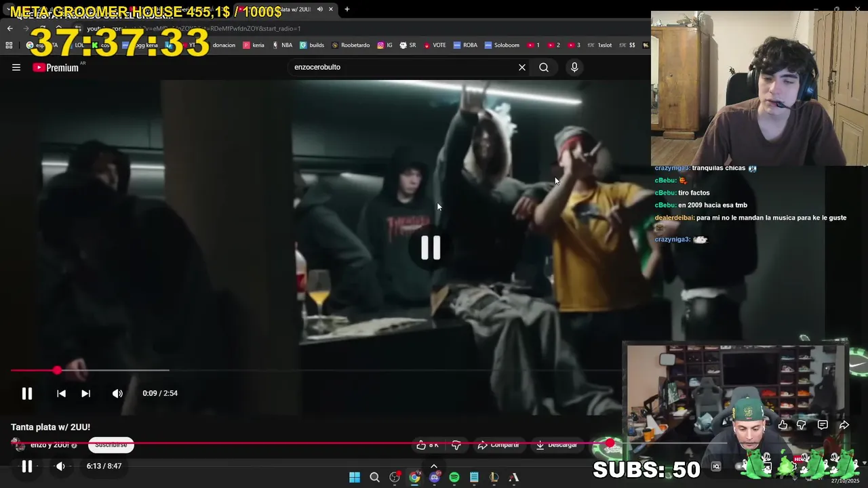Click the Compartir share button
The height and width of the screenshot is (488, 868).
click(498, 445)
